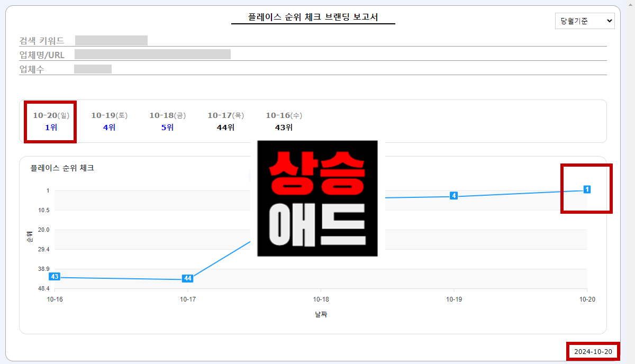Select the chart data point labeled 43
635x364 pixels.
[x=55, y=276]
